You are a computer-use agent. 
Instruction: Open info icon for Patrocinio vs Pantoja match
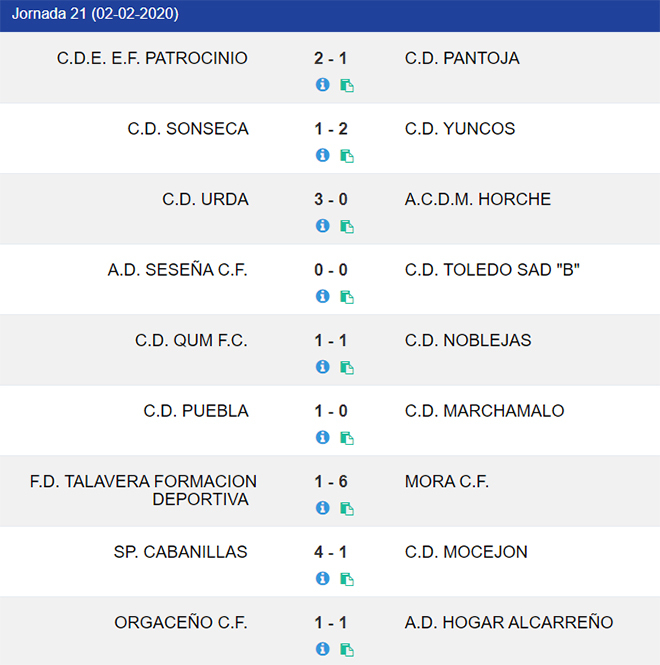pos(322,84)
